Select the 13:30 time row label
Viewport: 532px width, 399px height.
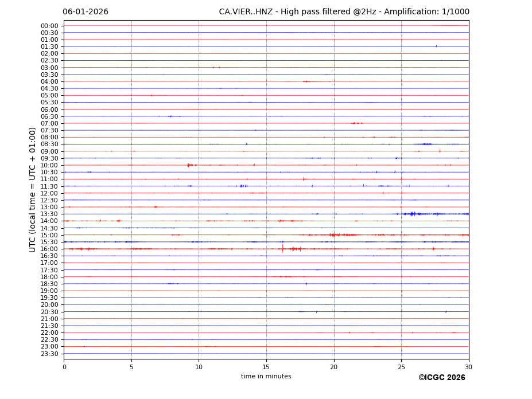[49, 214]
